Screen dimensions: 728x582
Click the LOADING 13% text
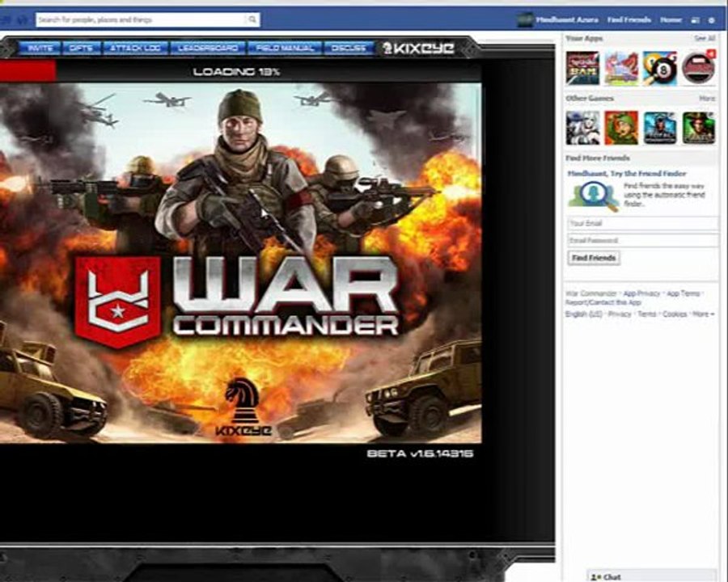[x=236, y=71]
